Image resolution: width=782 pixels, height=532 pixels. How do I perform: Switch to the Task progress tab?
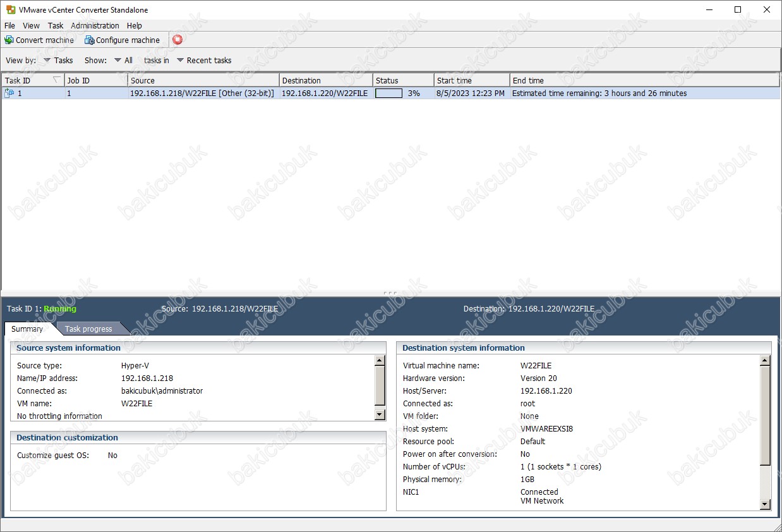pyautogui.click(x=88, y=329)
